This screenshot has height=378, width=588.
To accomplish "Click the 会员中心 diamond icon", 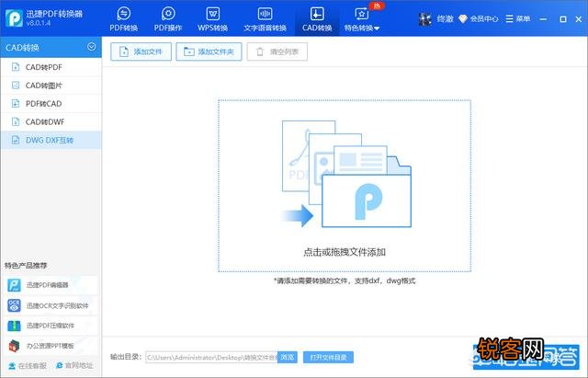I will point(463,18).
